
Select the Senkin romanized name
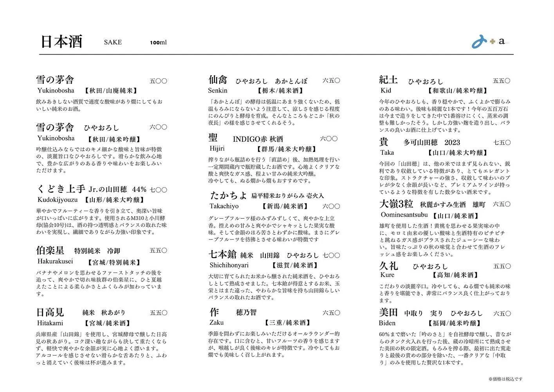[x=218, y=90]
